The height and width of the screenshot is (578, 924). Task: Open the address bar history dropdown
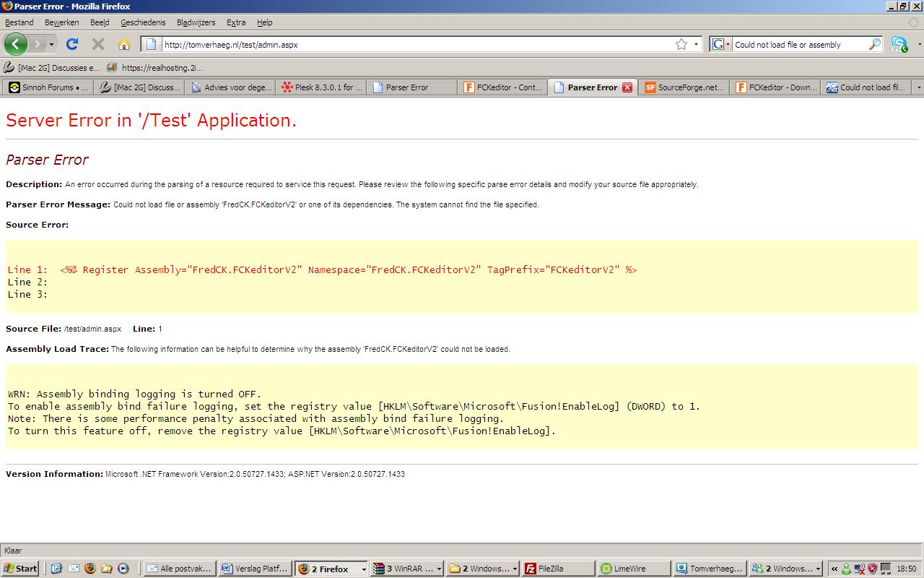coord(697,44)
